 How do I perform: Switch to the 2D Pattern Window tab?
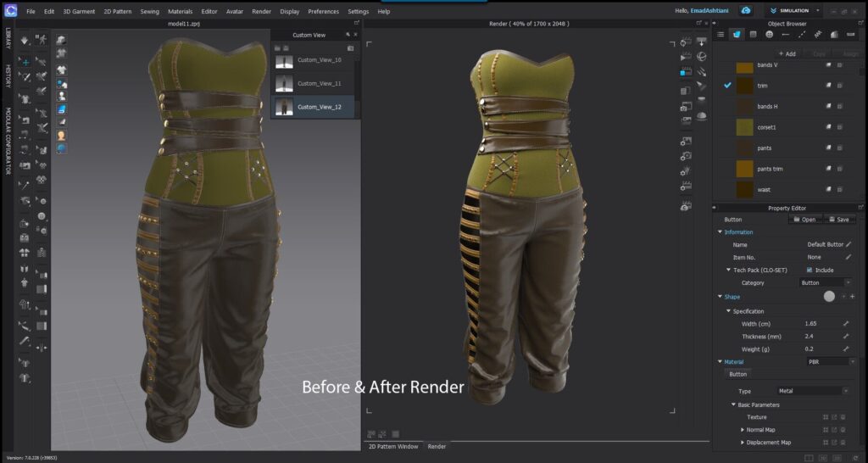click(392, 446)
